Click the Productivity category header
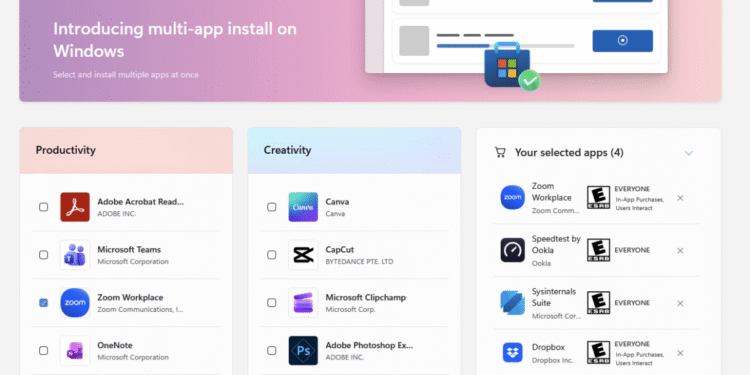 [126, 150]
